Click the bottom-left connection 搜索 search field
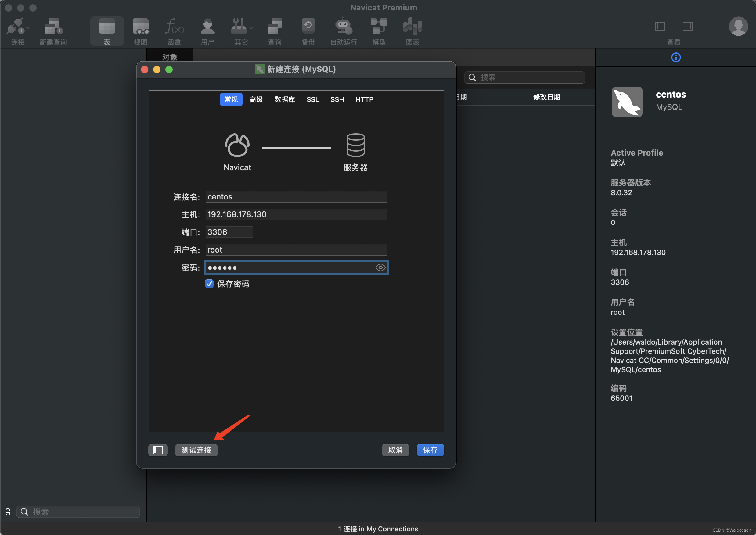The image size is (756, 535). (78, 512)
